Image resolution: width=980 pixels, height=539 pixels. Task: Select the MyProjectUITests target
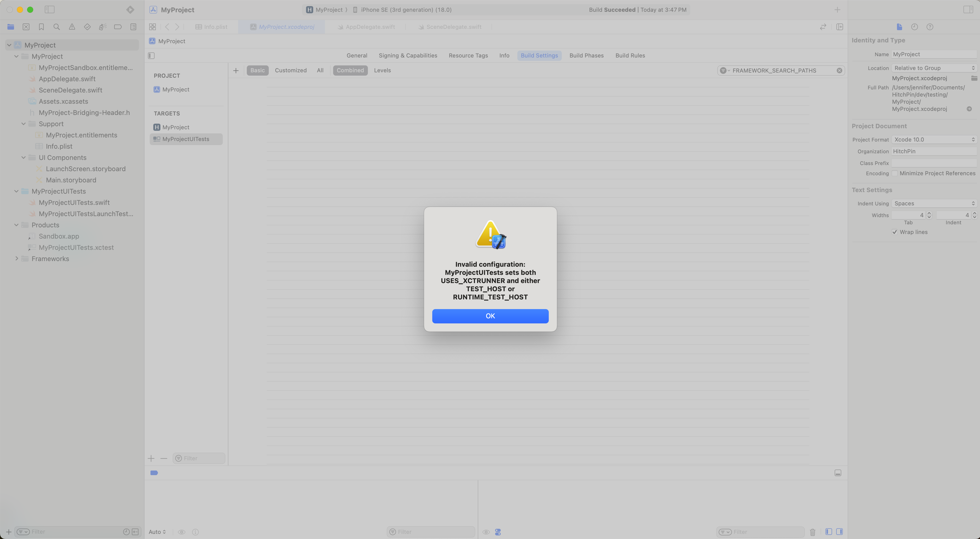186,139
